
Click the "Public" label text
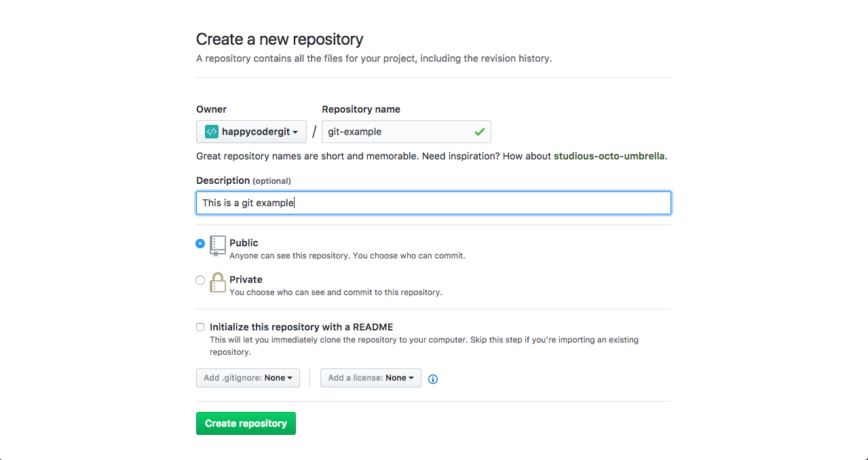pos(244,242)
